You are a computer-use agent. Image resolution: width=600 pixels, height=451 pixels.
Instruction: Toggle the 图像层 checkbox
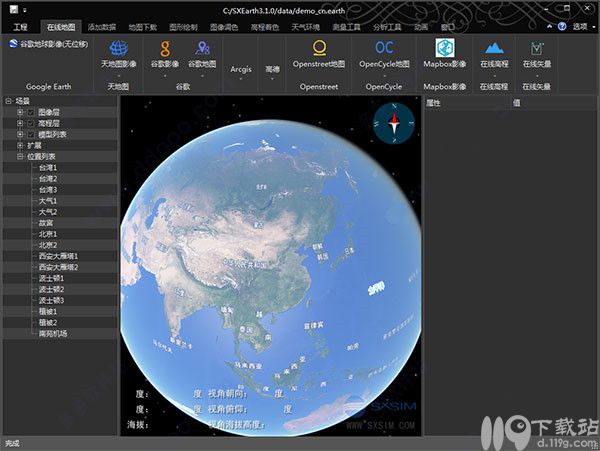point(31,112)
